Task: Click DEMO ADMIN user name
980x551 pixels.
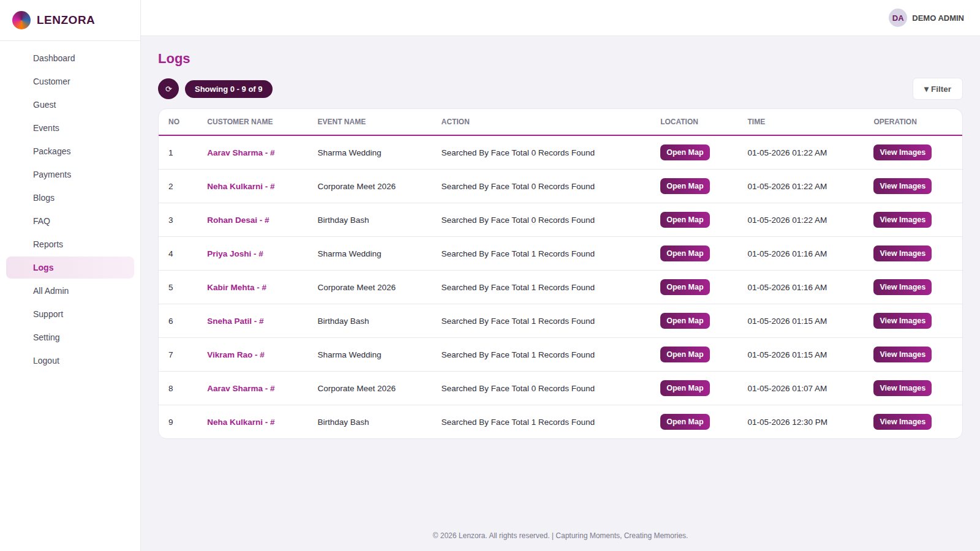Action: pyautogui.click(x=938, y=18)
